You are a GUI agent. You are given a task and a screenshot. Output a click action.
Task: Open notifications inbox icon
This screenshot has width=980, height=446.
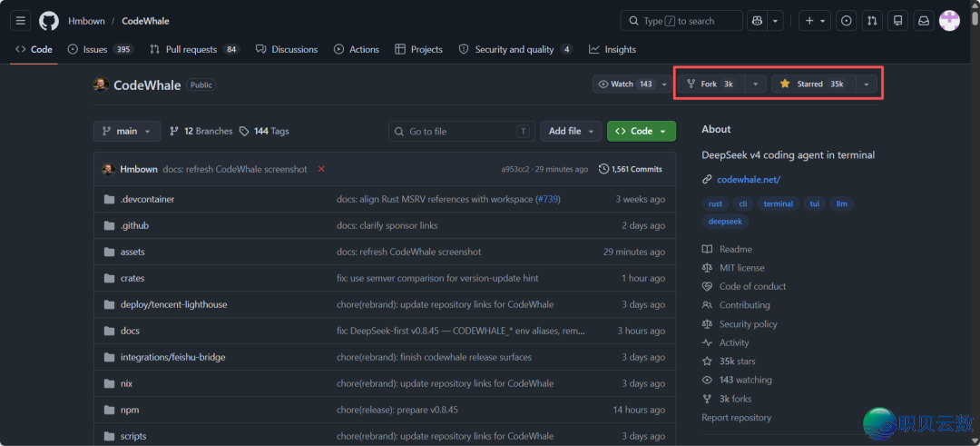(923, 21)
